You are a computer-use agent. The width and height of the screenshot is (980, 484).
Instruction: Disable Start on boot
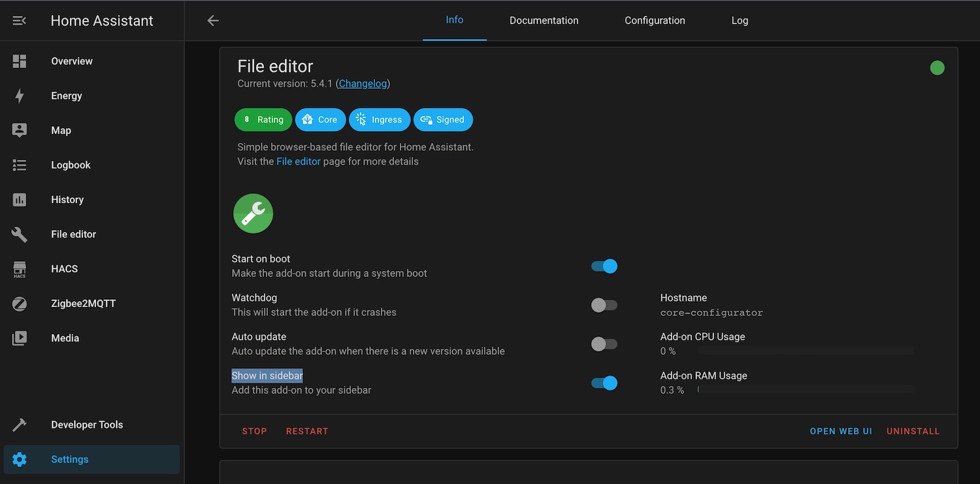604,266
